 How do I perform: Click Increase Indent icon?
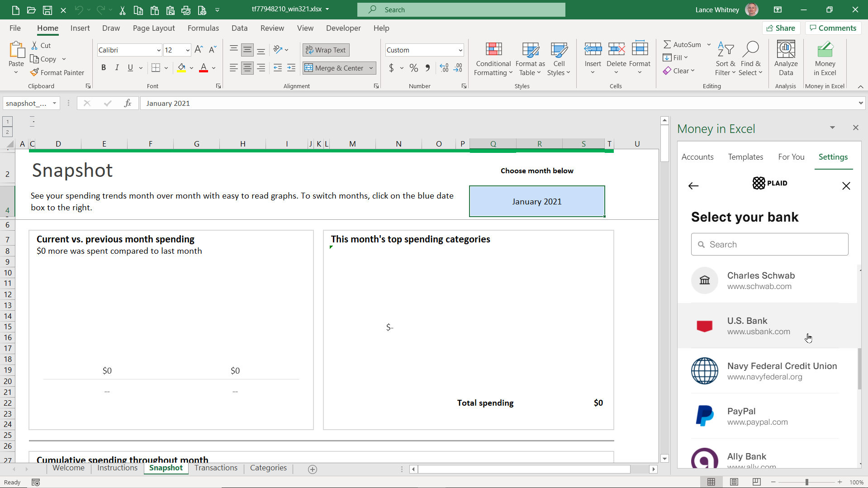tap(291, 68)
